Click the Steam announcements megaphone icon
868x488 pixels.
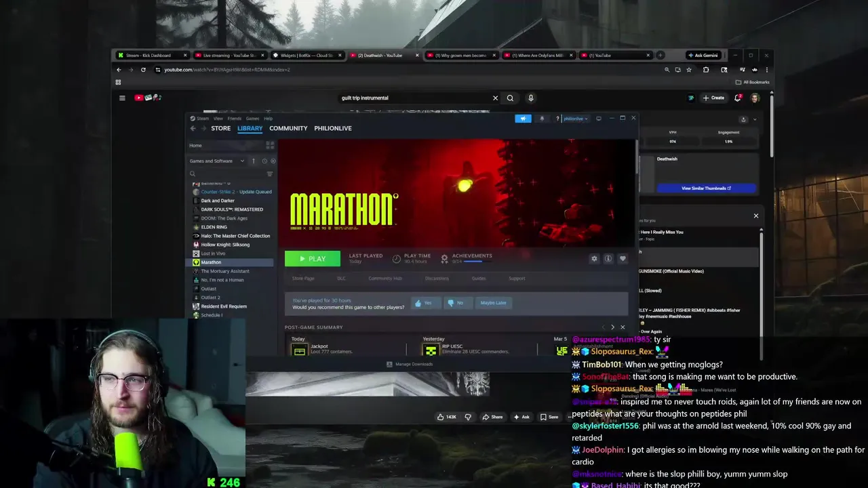pyautogui.click(x=523, y=119)
